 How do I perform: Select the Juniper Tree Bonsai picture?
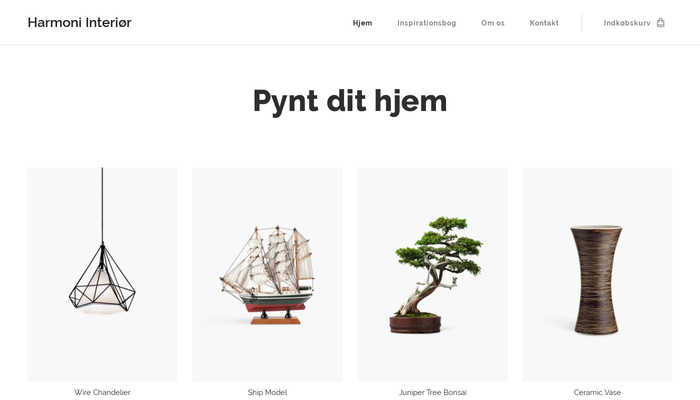click(x=433, y=275)
